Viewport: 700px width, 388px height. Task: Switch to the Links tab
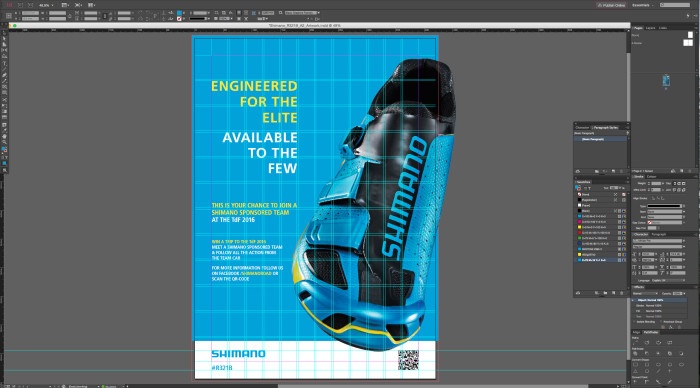(x=663, y=28)
